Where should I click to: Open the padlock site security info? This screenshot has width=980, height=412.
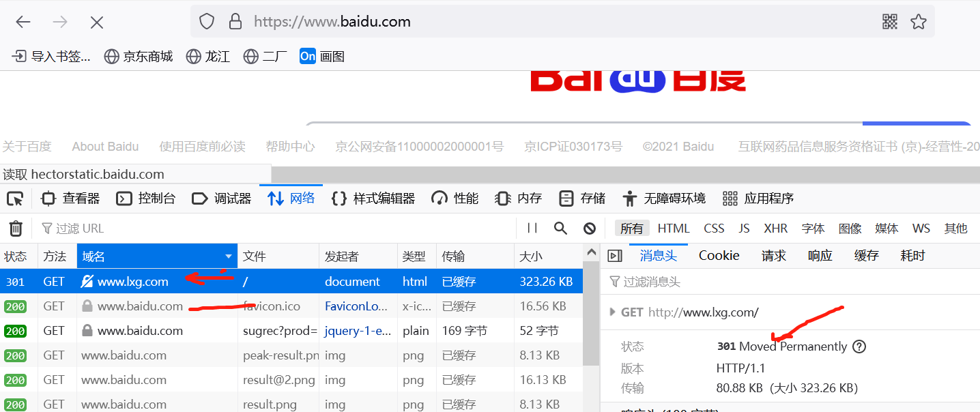point(235,22)
